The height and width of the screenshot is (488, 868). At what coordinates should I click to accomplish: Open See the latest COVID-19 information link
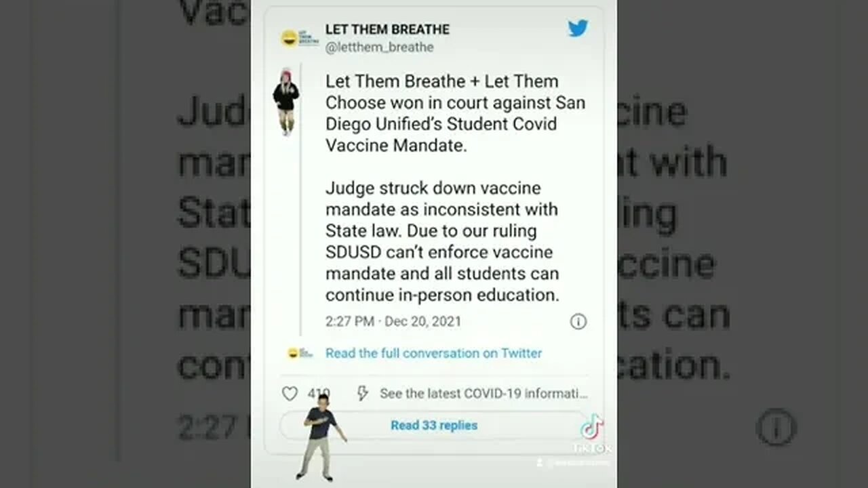[484, 394]
